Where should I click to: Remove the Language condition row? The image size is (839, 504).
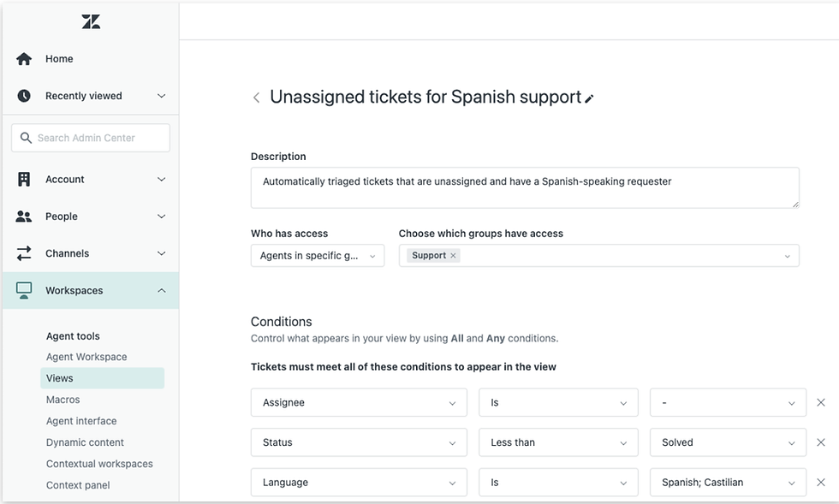click(x=821, y=482)
